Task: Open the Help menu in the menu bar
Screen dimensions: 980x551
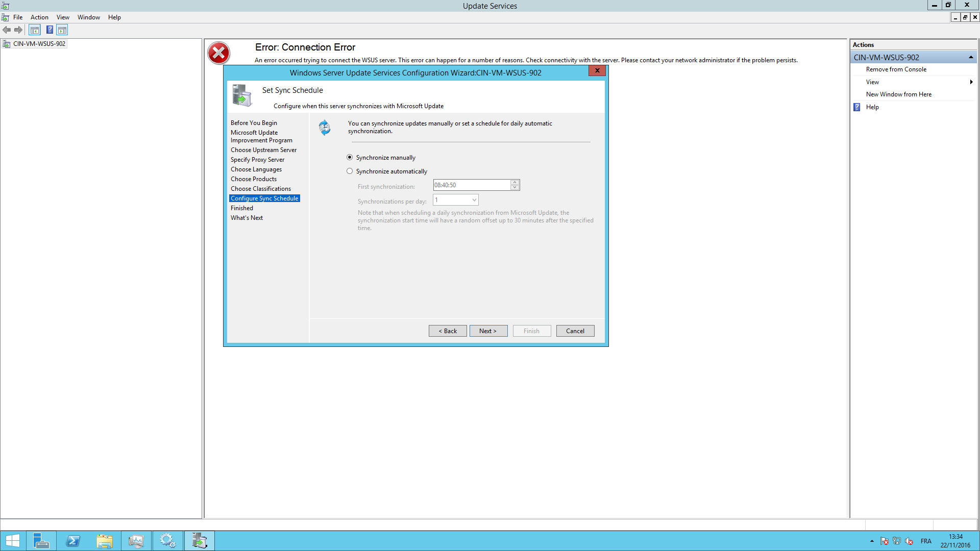Action: tap(114, 17)
